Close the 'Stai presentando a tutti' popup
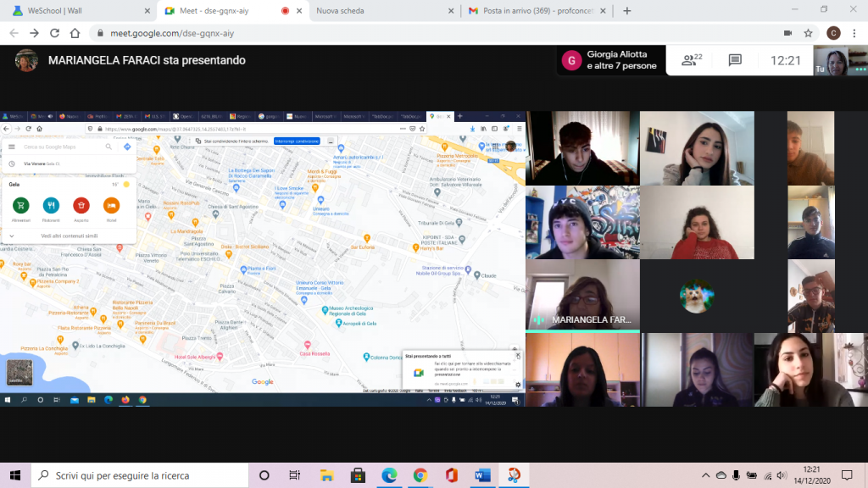 point(518,355)
